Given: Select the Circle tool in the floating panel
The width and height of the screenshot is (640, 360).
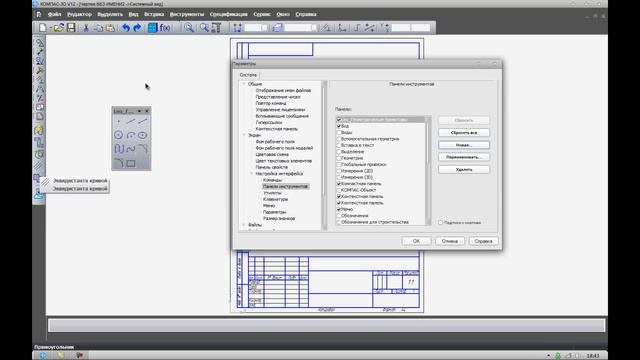Looking at the screenshot, I should pos(118,135).
